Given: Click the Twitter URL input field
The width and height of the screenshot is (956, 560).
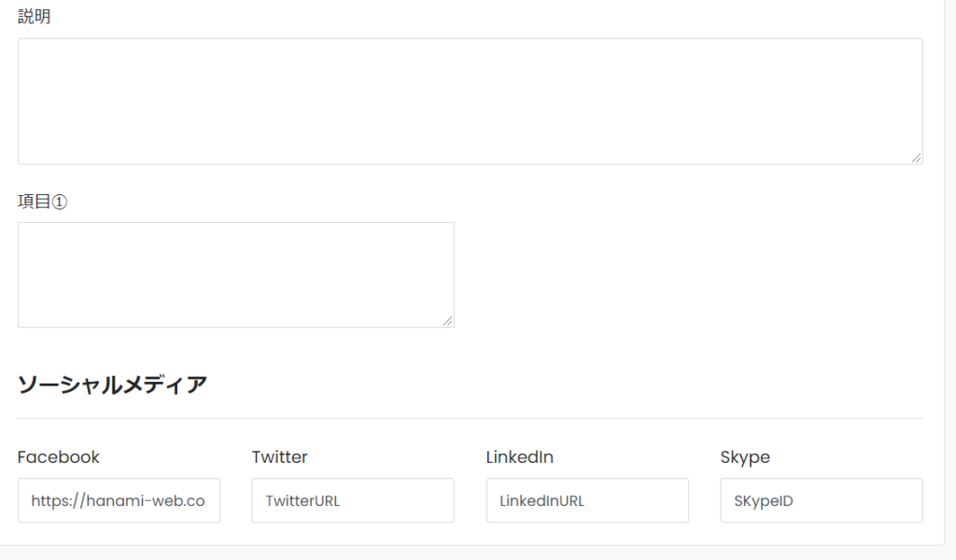Looking at the screenshot, I should [x=353, y=500].
